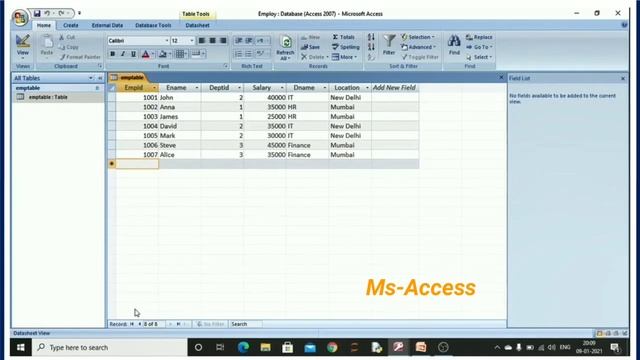Screen dimensions: 640x360
Task: Click the empty Empld cell in new row
Action: tap(137, 164)
